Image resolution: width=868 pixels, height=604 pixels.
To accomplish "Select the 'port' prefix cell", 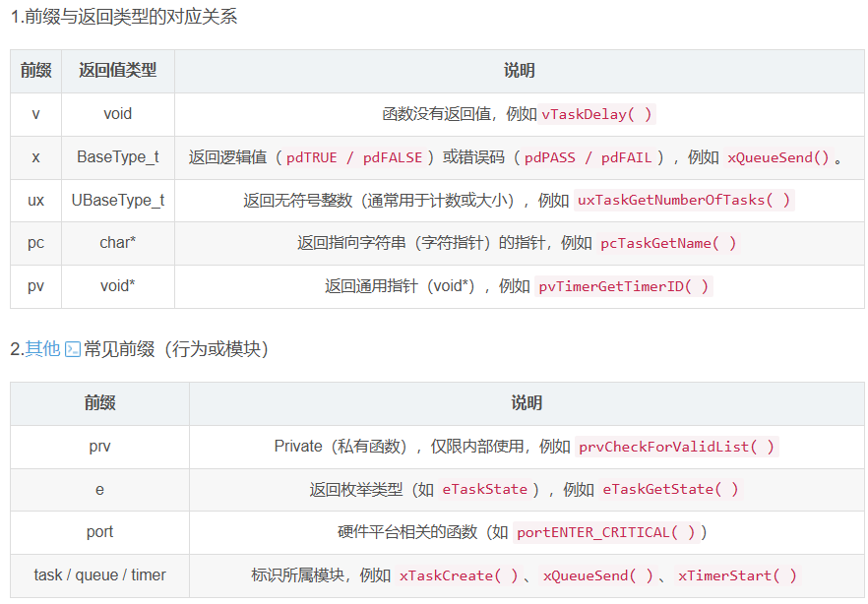I will pos(99,532).
